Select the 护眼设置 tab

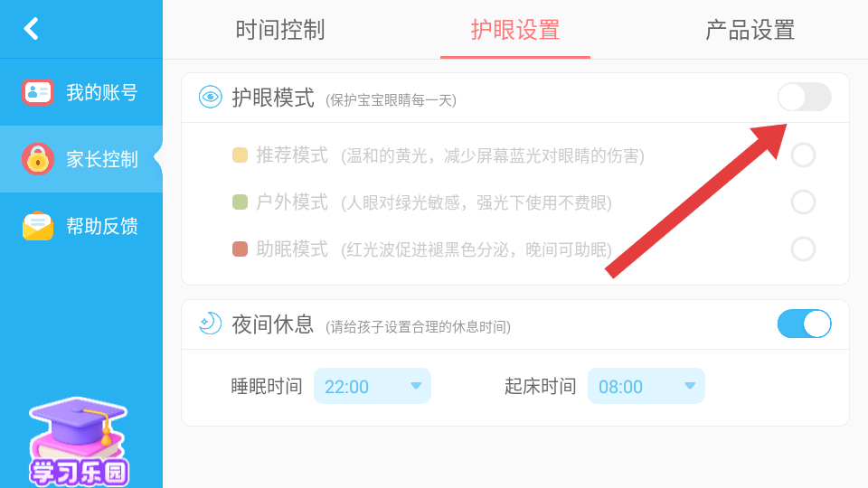click(515, 30)
